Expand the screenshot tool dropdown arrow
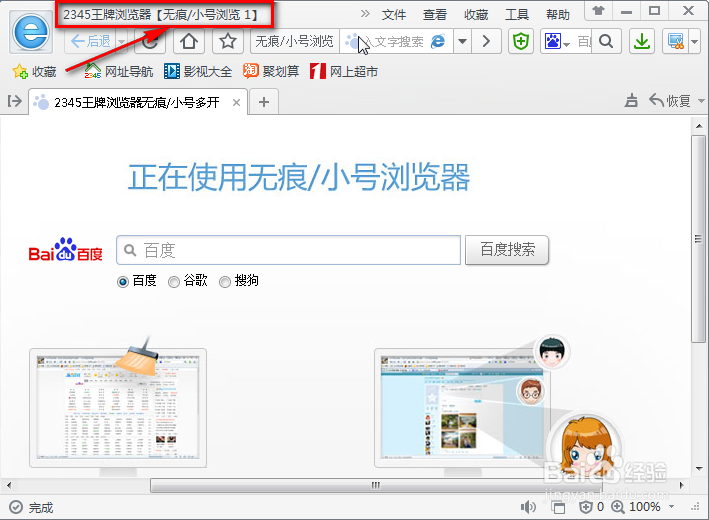 tap(695, 42)
